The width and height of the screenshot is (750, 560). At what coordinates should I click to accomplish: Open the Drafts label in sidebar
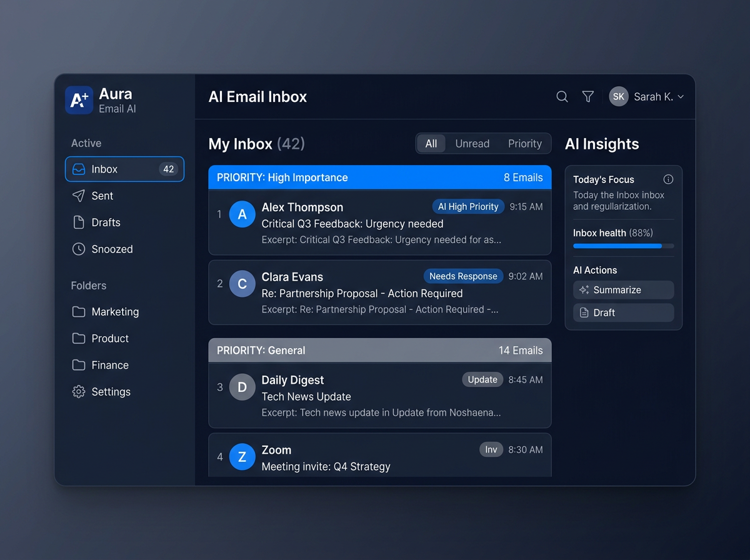coord(106,222)
